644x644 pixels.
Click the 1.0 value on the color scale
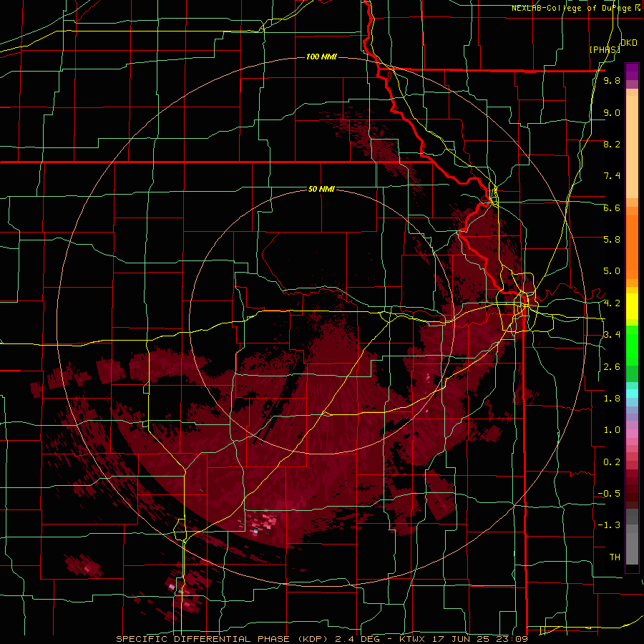pyautogui.click(x=612, y=430)
